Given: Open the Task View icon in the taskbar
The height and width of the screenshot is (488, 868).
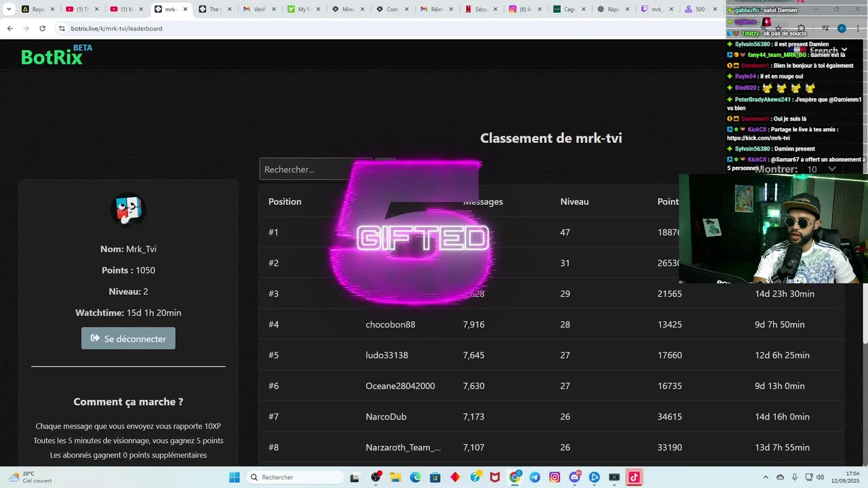Looking at the screenshot, I should coord(354,477).
